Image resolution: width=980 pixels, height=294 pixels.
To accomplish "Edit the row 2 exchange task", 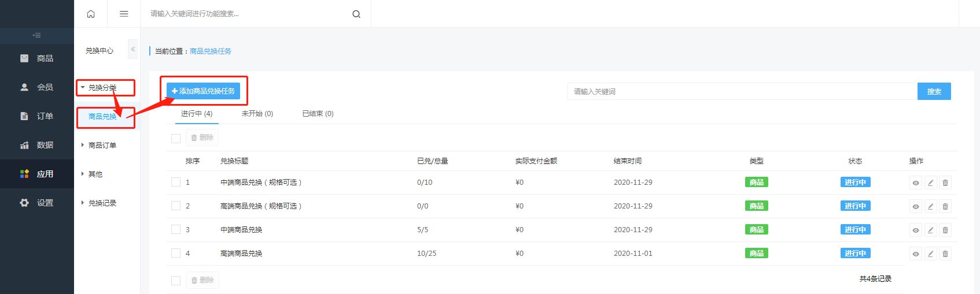I will [930, 206].
